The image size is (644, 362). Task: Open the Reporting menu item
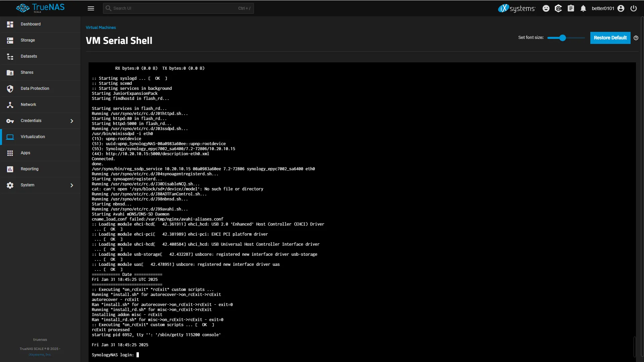(x=30, y=169)
